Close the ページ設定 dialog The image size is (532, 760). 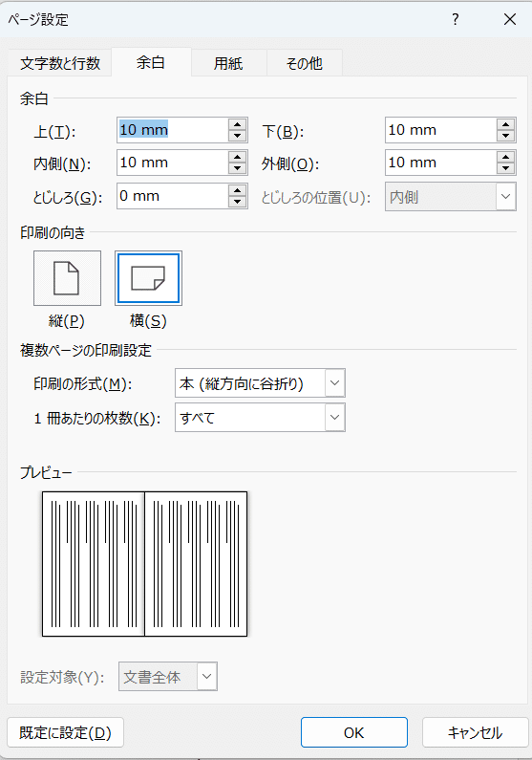510,19
